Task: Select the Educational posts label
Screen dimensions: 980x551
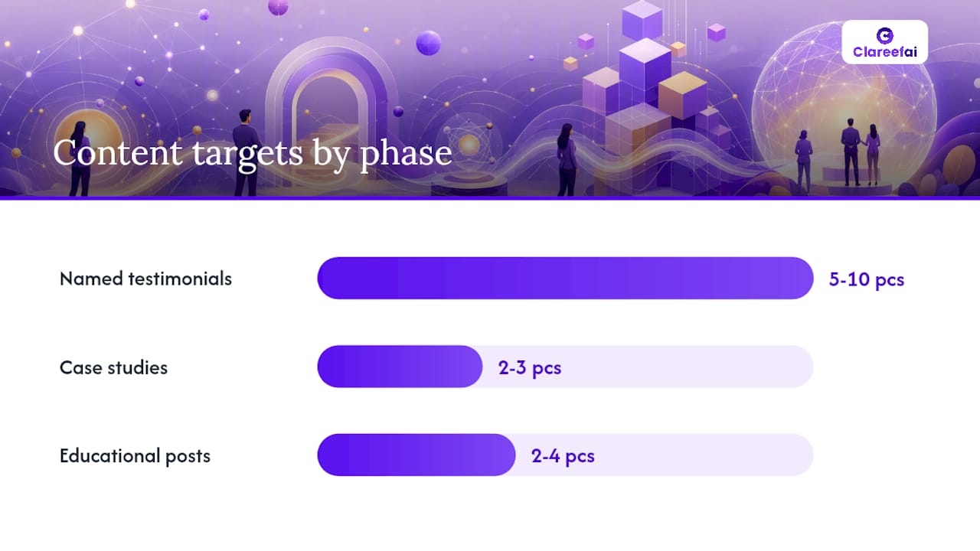Action: tap(135, 456)
